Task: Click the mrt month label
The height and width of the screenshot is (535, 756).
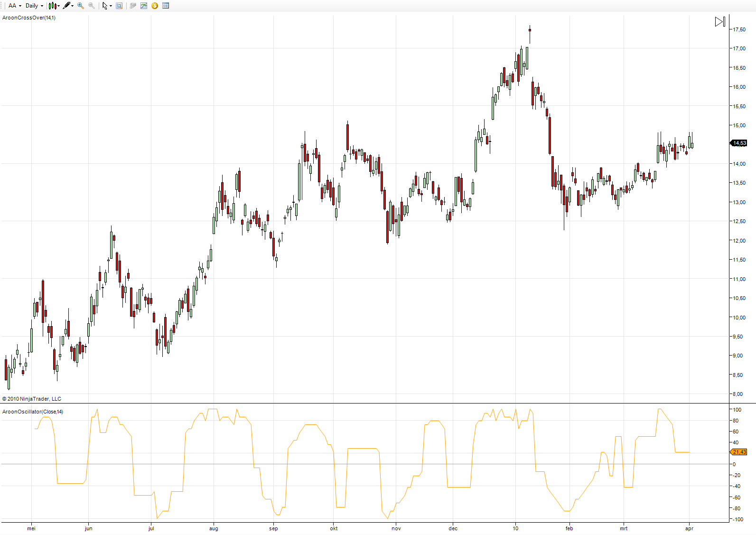Action: tap(624, 528)
